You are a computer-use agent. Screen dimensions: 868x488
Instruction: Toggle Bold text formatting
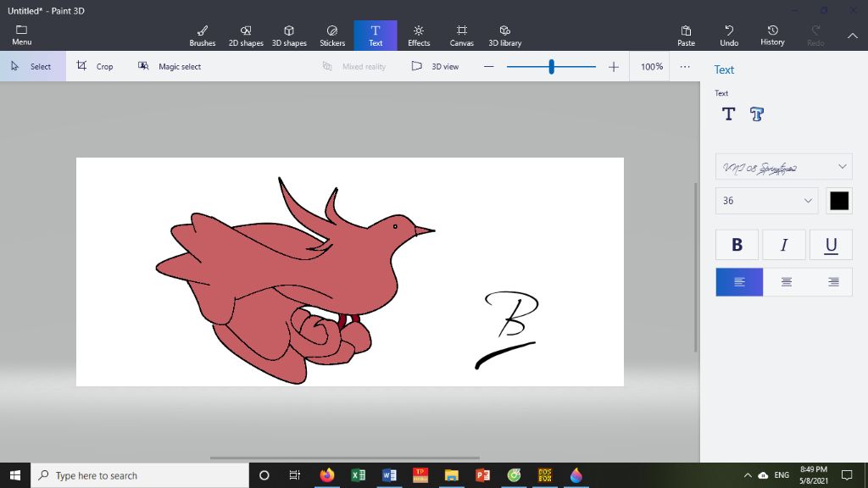[x=737, y=245]
